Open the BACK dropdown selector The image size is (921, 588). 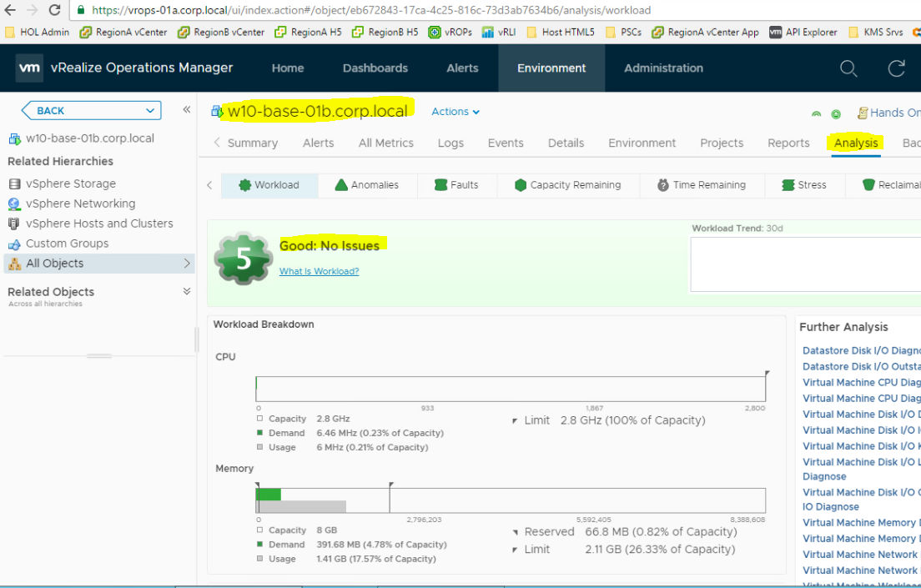91,110
